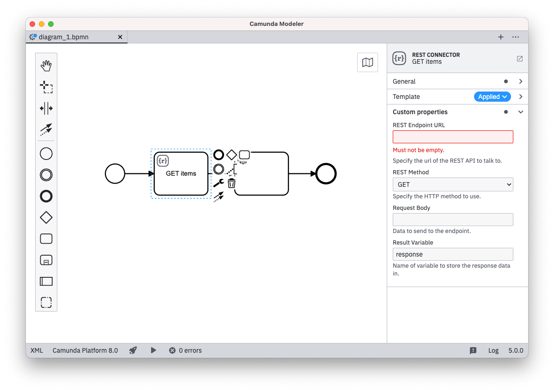Open the Applied template dropdown

pos(492,97)
